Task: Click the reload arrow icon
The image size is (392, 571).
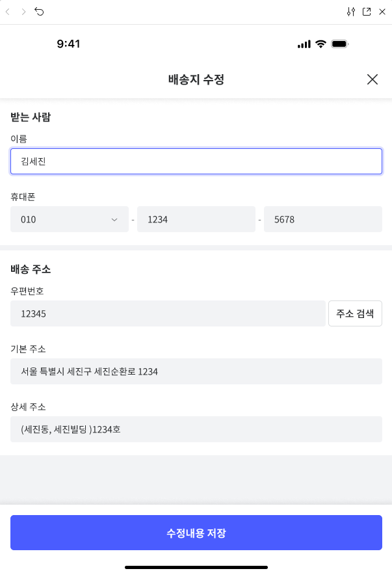Action: [x=39, y=12]
